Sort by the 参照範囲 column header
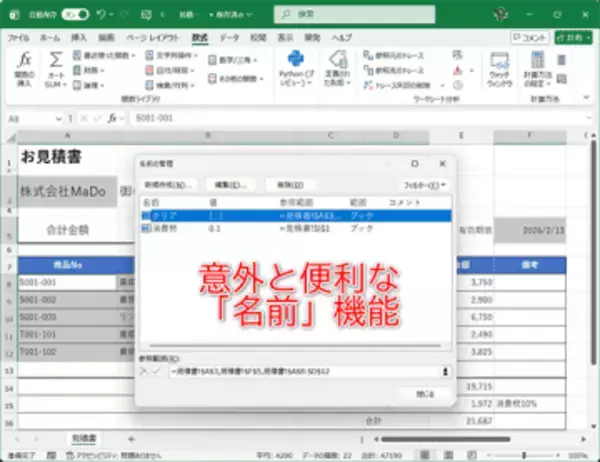The height and width of the screenshot is (462, 600). pyautogui.click(x=296, y=202)
